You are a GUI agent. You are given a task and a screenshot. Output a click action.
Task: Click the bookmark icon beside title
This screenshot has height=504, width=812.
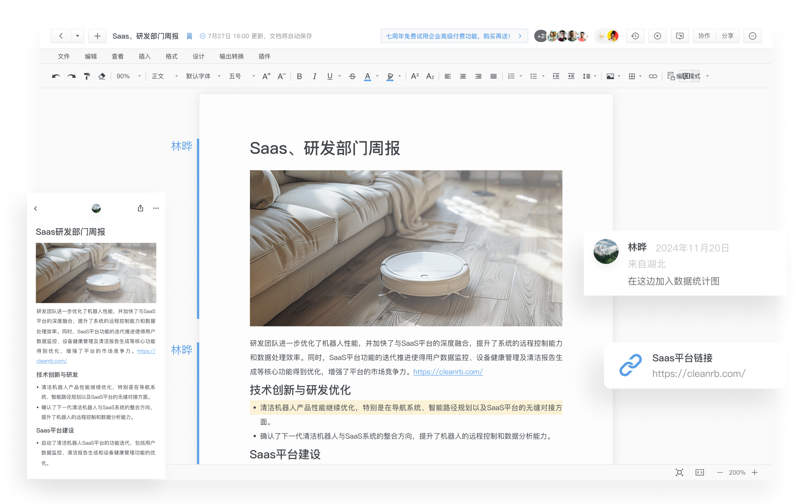coord(190,36)
